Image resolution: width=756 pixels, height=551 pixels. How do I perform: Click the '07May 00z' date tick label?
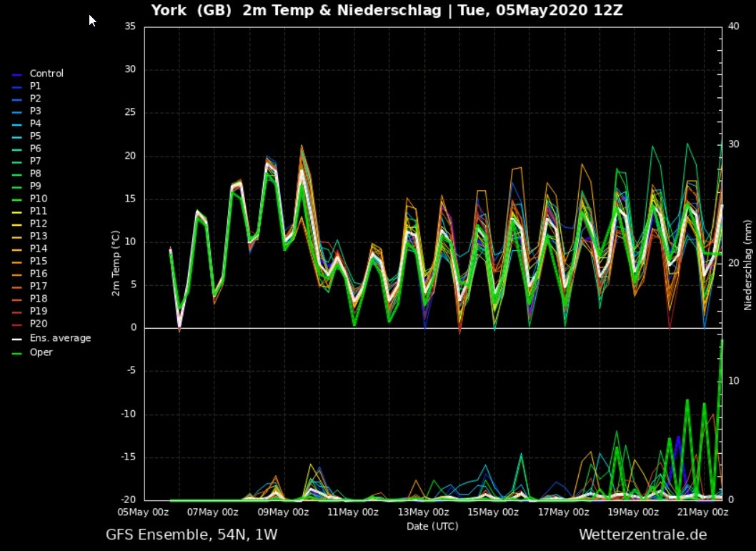pos(213,512)
